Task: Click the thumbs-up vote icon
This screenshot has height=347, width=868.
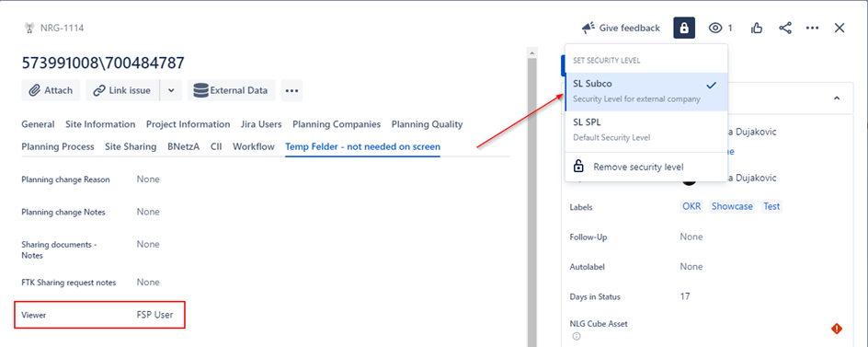Action: pyautogui.click(x=757, y=28)
